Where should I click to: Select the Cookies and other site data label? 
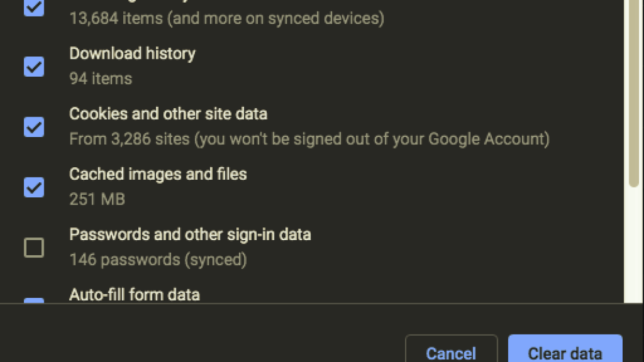pyautogui.click(x=168, y=114)
